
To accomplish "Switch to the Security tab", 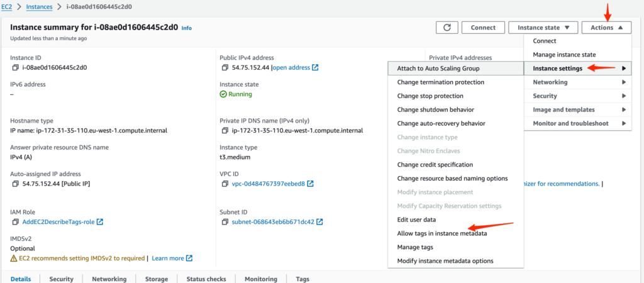I will click(x=61, y=279).
